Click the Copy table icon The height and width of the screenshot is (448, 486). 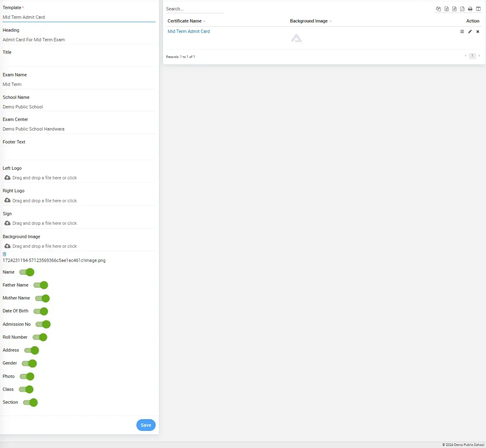click(438, 9)
